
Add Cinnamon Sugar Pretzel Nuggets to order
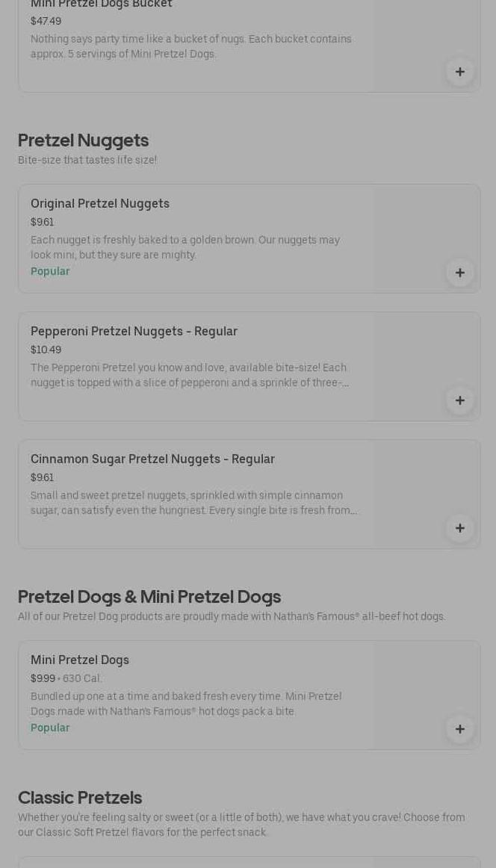coord(459,528)
